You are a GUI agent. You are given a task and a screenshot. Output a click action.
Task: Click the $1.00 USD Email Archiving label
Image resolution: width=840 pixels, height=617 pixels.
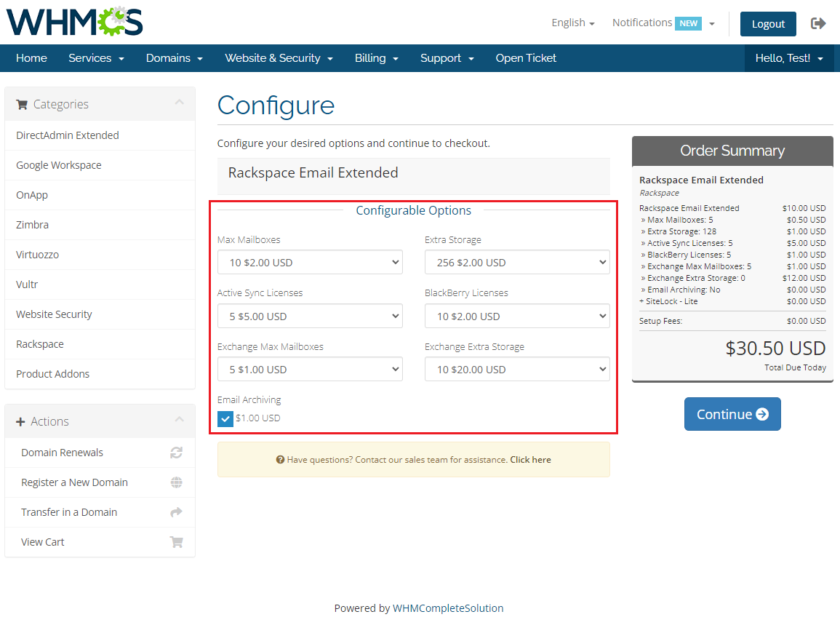[x=257, y=418]
